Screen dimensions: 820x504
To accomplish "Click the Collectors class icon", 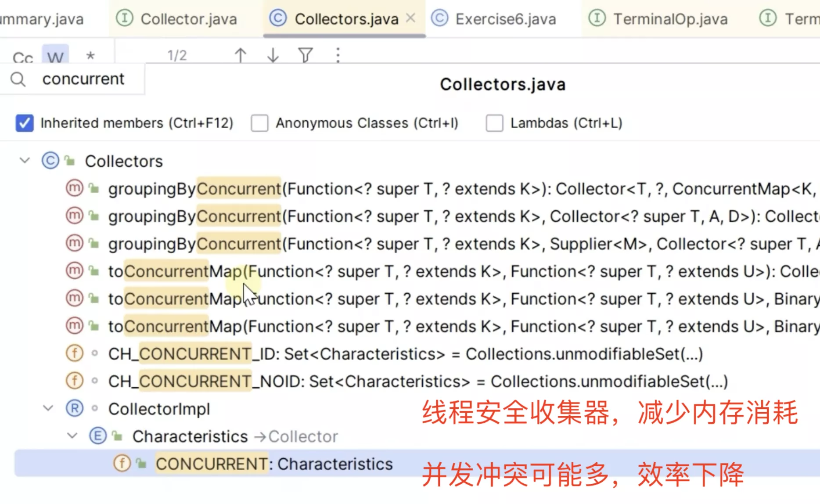I will [50, 161].
